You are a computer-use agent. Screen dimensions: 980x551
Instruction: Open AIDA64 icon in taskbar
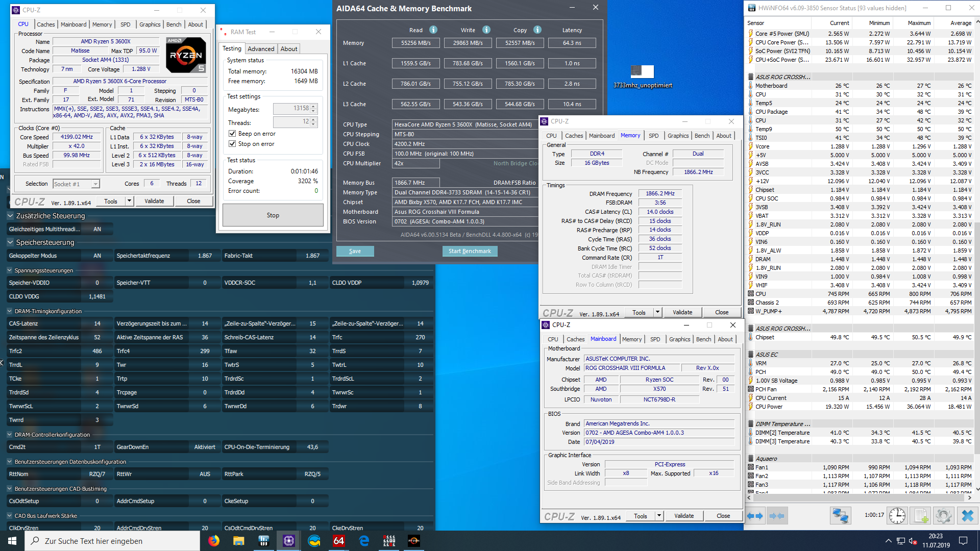(x=338, y=541)
